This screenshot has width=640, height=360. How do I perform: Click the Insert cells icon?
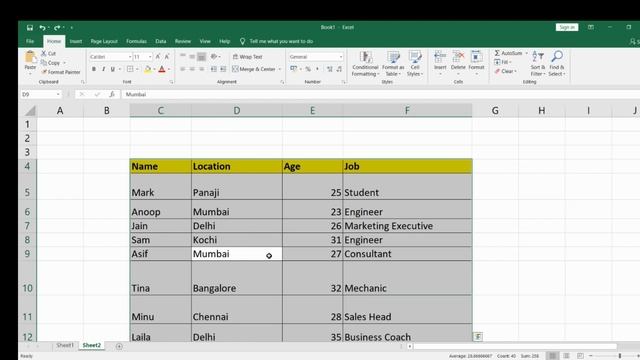440,57
